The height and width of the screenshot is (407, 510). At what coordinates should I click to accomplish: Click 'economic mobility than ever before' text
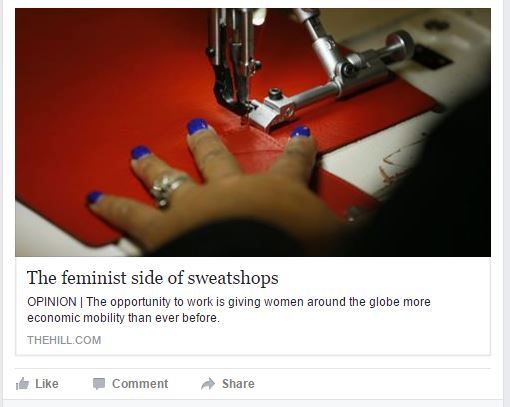point(124,318)
